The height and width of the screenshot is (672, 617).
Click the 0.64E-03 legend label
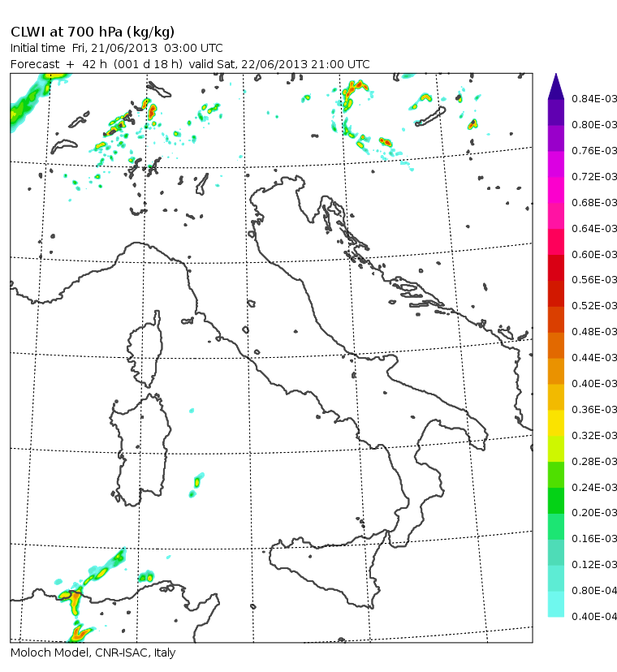[x=594, y=228]
